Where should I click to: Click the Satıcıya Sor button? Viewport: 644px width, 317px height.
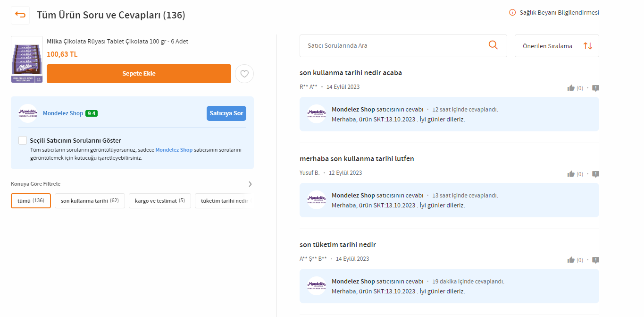tap(226, 113)
